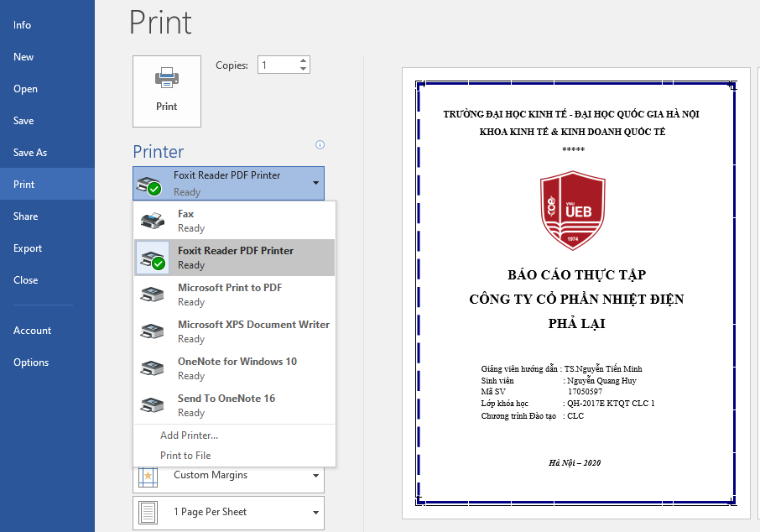Choose Foxit Reader PDF Printer in list

point(235,258)
